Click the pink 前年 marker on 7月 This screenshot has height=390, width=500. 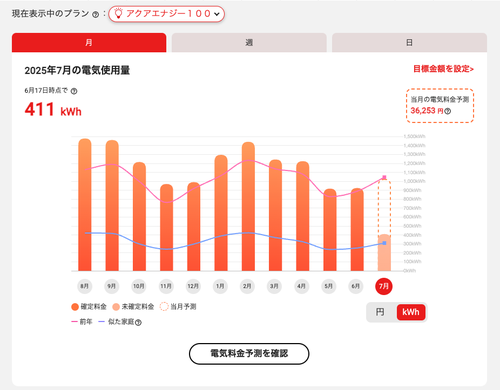point(384,177)
